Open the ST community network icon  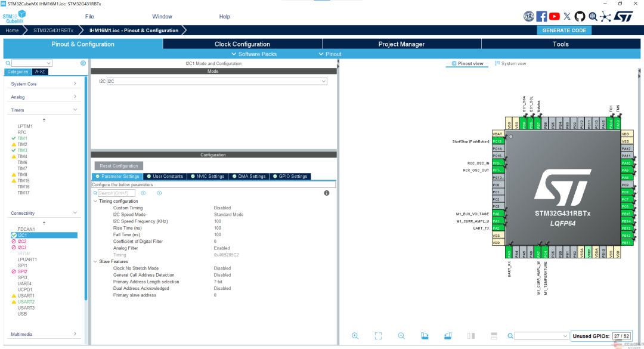605,17
